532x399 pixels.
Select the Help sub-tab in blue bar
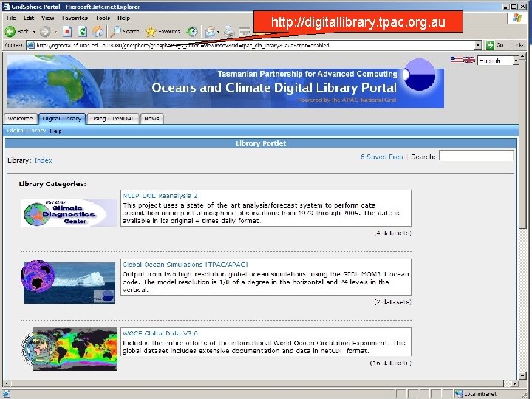click(x=55, y=131)
